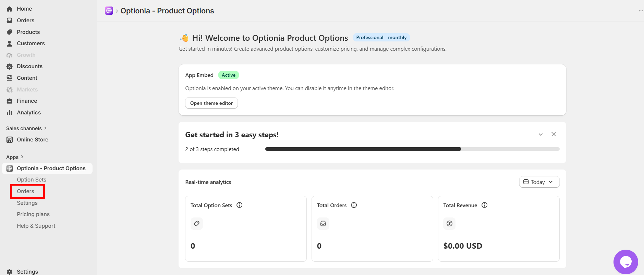
Task: Click the Optionia app logo in breadcrumb
Action: (109, 11)
